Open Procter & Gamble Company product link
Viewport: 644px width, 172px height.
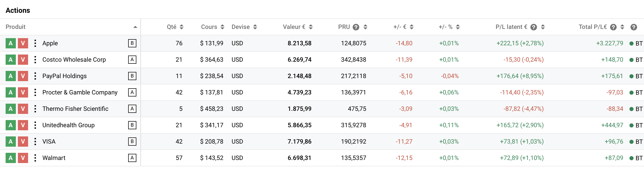click(80, 92)
